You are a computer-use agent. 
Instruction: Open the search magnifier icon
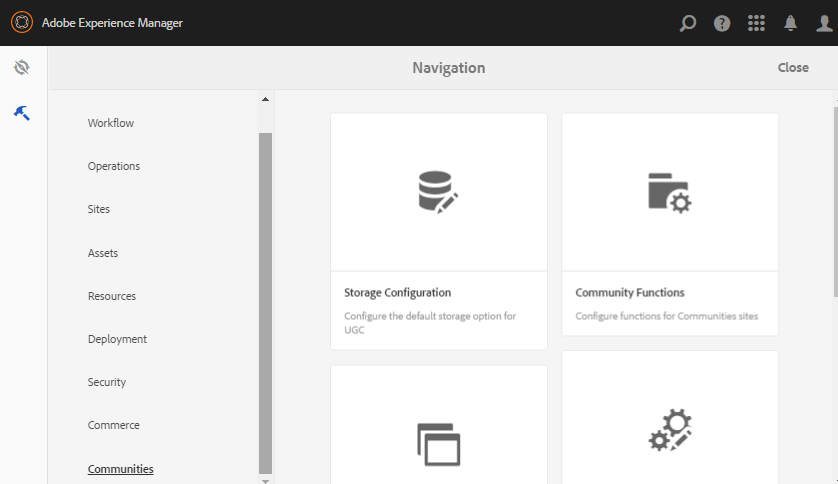[x=687, y=23]
